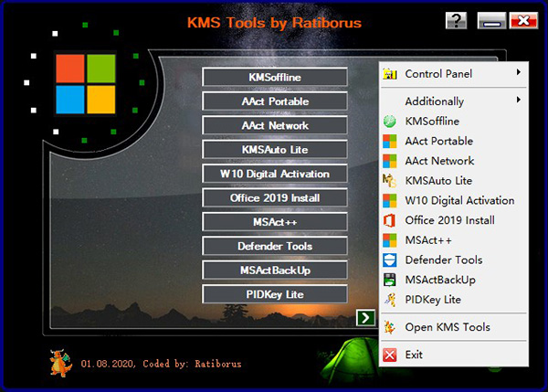Image resolution: width=548 pixels, height=392 pixels.
Task: Launch the Office 2019 Install main button
Action: 275,197
